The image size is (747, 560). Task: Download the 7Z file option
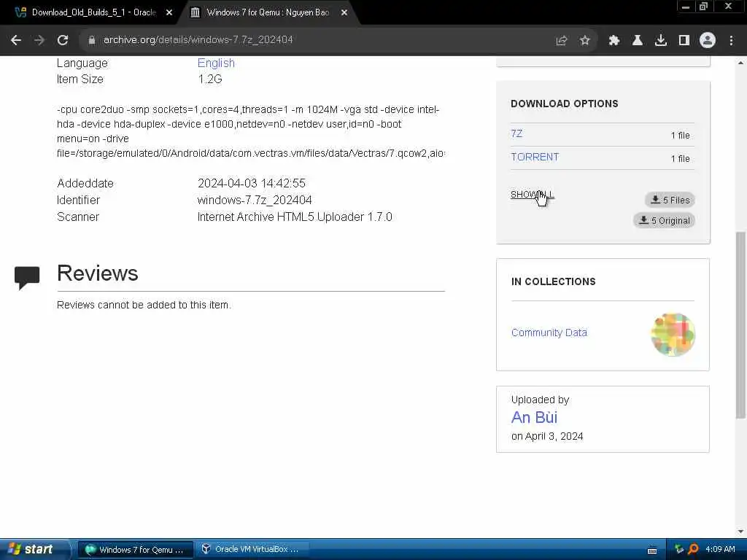(516, 134)
